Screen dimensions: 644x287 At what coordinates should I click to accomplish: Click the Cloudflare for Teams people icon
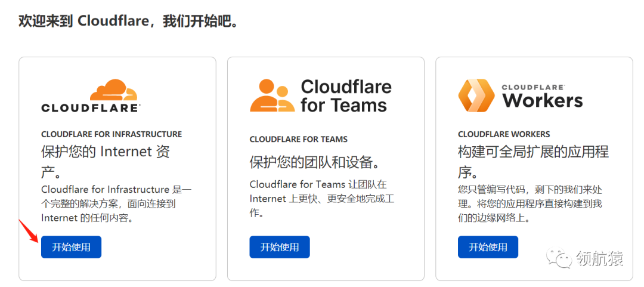coord(272,95)
